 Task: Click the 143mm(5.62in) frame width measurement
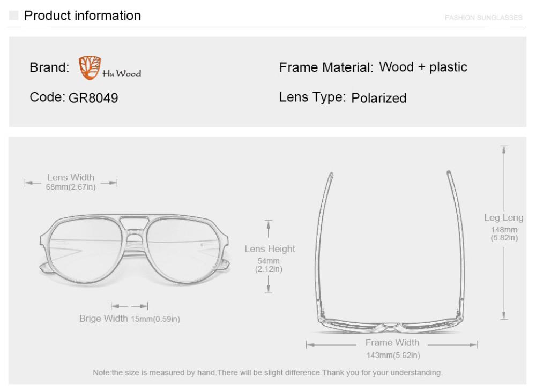tap(392, 355)
